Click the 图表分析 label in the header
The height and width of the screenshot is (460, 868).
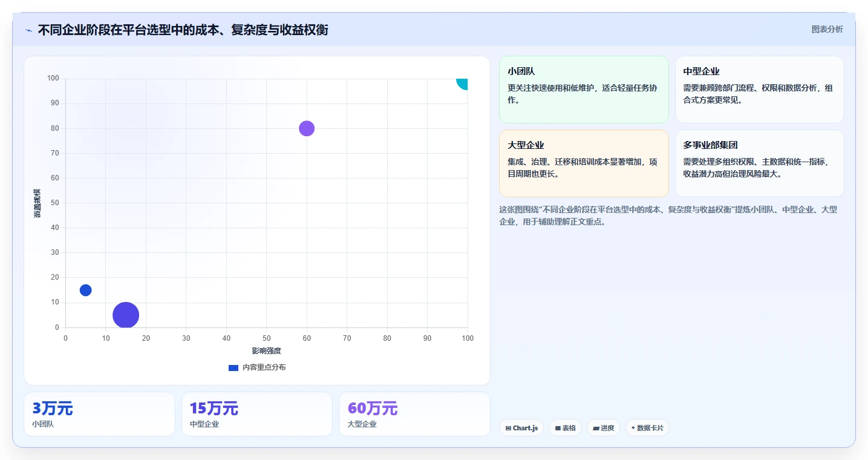827,29
